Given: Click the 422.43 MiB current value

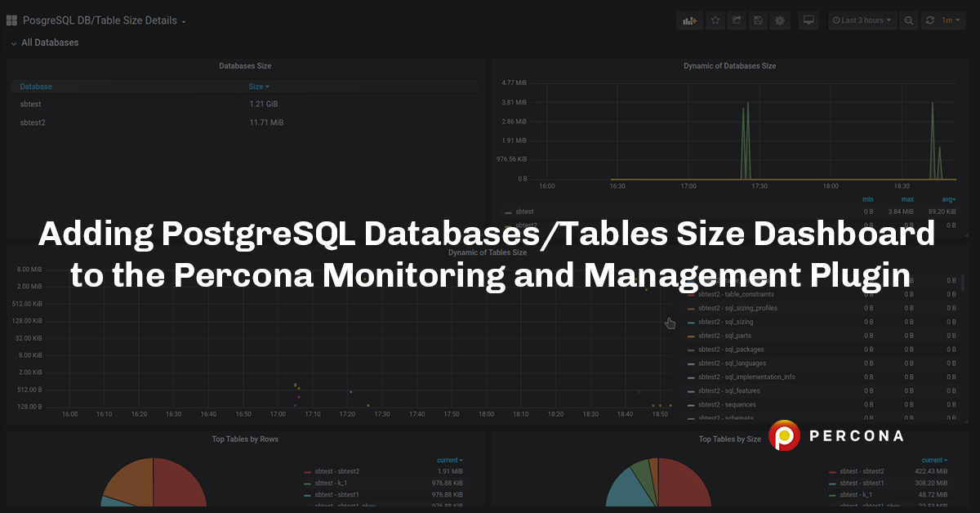Looking at the screenshot, I should 932,471.
